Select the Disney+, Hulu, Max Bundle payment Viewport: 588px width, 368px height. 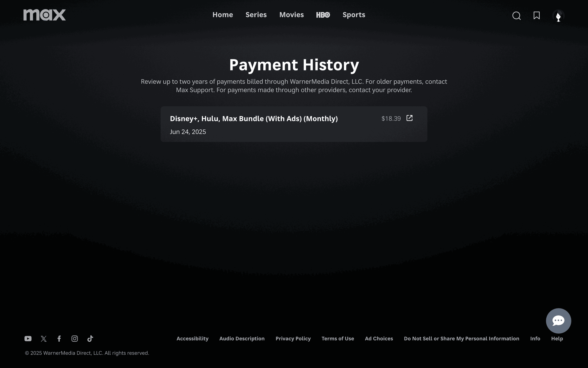tap(294, 124)
